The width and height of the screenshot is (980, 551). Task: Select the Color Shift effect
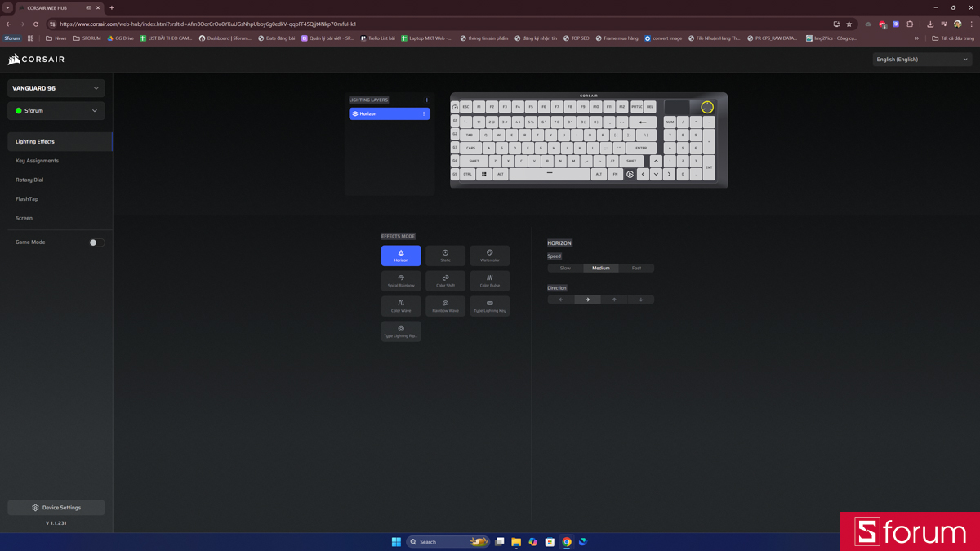(445, 281)
